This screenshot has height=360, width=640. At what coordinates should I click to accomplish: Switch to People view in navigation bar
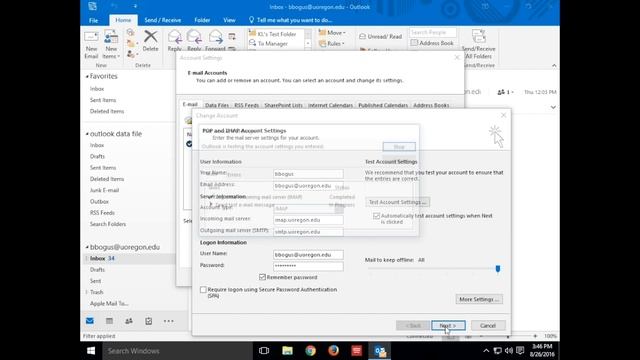click(x=129, y=321)
